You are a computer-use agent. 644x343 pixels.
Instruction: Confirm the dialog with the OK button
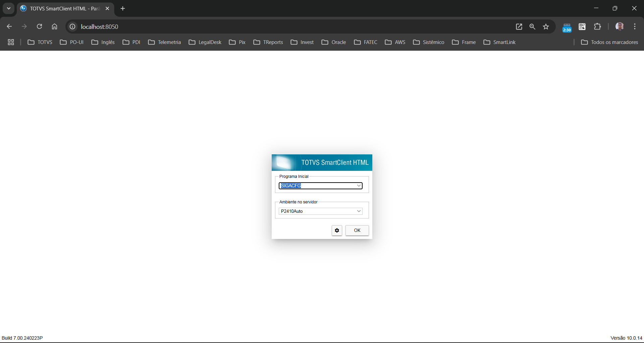pos(357,230)
